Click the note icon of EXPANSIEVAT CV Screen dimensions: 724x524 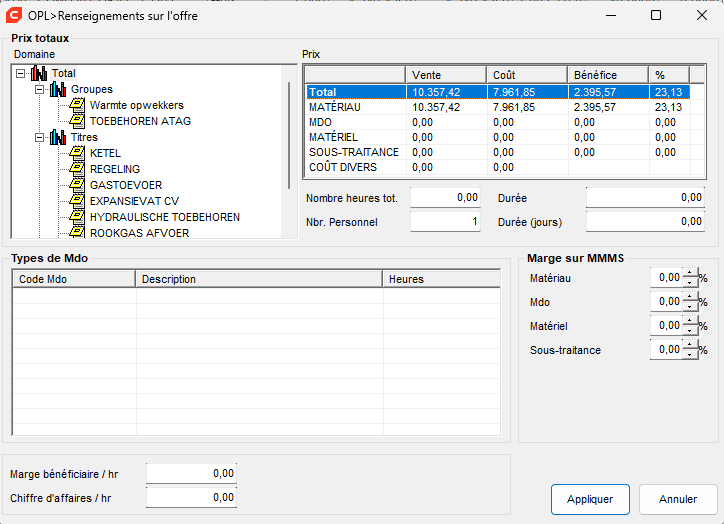click(77, 201)
